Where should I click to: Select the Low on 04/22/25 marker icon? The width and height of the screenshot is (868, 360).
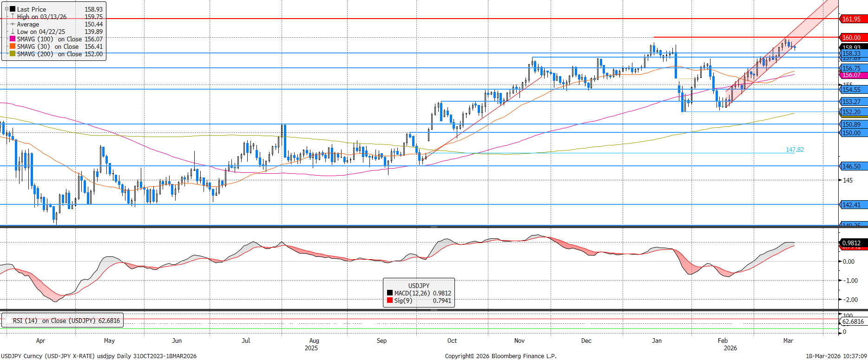pos(13,32)
